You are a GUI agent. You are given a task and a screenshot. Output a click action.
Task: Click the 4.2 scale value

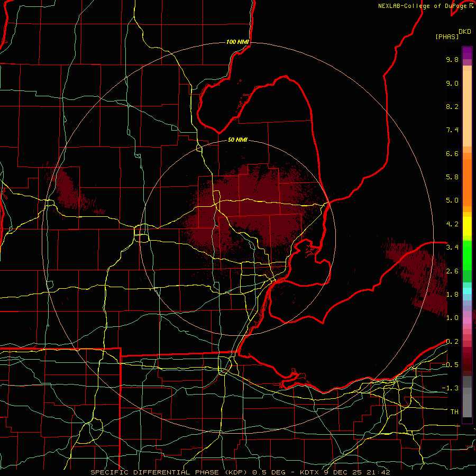[452, 224]
